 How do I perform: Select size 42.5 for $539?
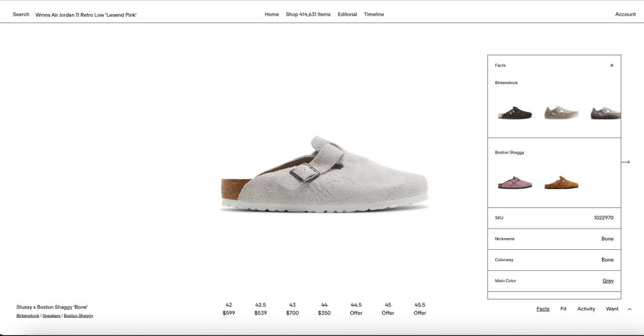pos(261,309)
